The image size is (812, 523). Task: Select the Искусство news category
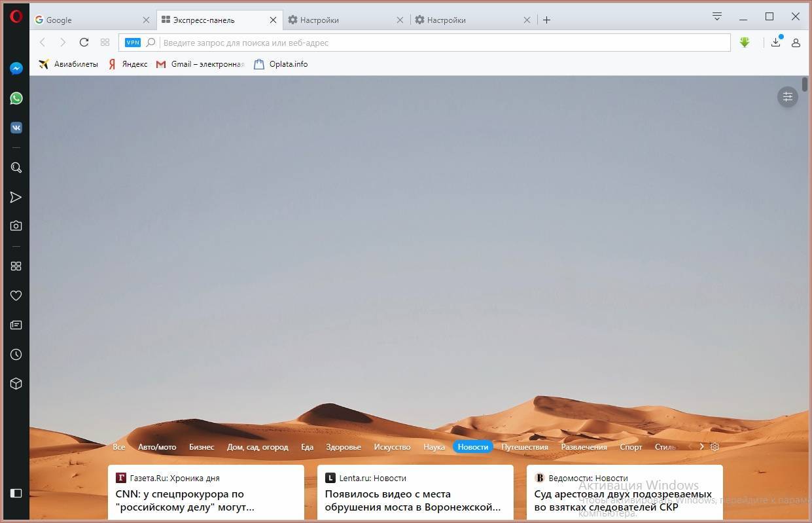[x=393, y=447]
